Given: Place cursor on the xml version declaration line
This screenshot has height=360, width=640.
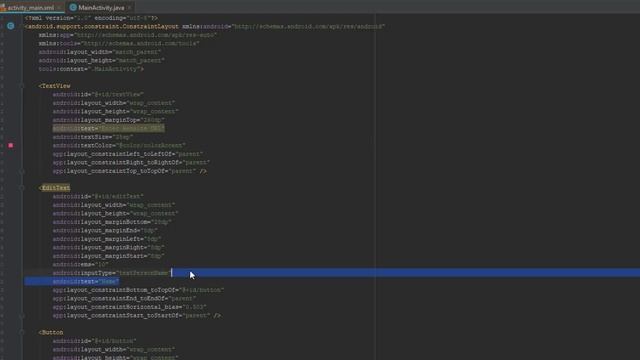Looking at the screenshot, I should click(x=91, y=18).
